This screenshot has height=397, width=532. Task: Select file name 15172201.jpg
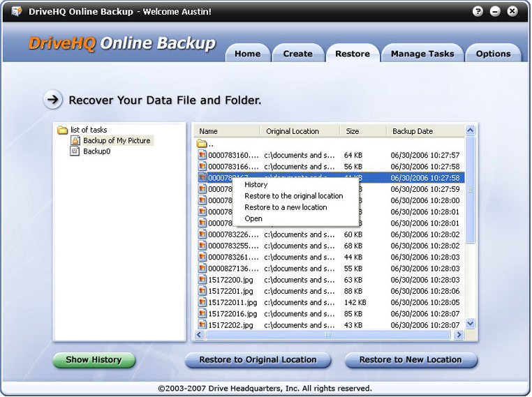click(230, 291)
